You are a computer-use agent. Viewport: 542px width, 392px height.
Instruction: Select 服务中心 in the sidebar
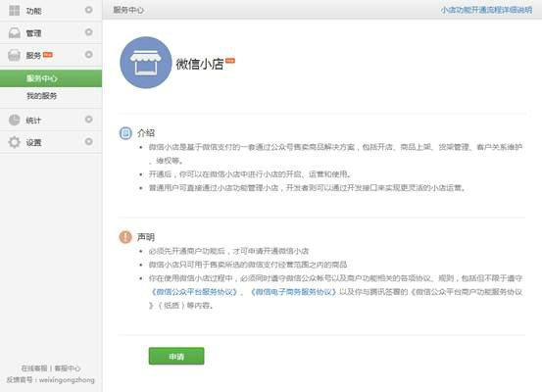pyautogui.click(x=51, y=78)
